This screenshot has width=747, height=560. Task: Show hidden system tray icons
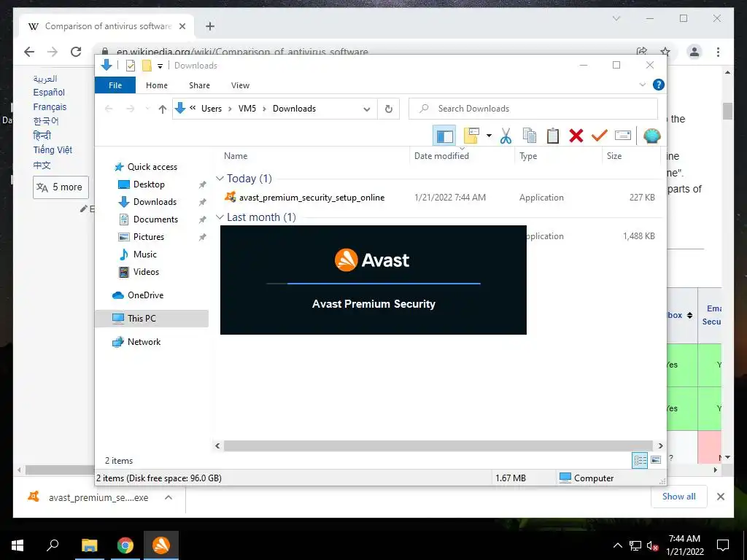[x=617, y=545]
